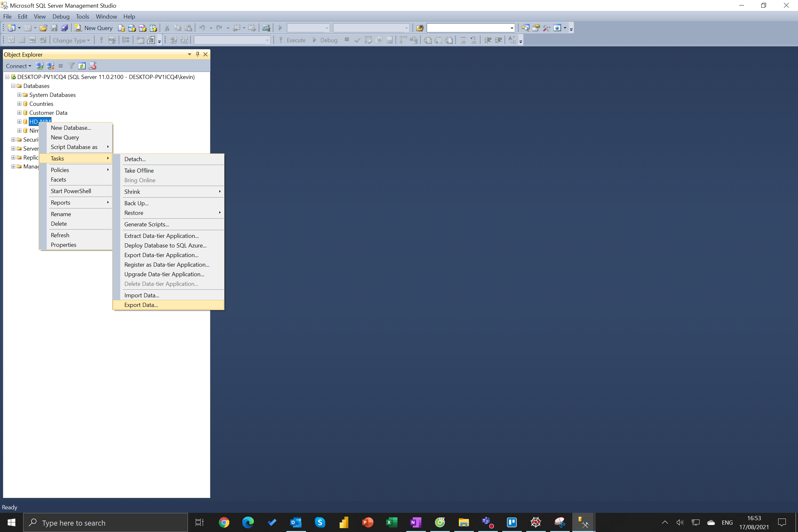
Task: Close the Object Explorer panel
Action: click(205, 54)
